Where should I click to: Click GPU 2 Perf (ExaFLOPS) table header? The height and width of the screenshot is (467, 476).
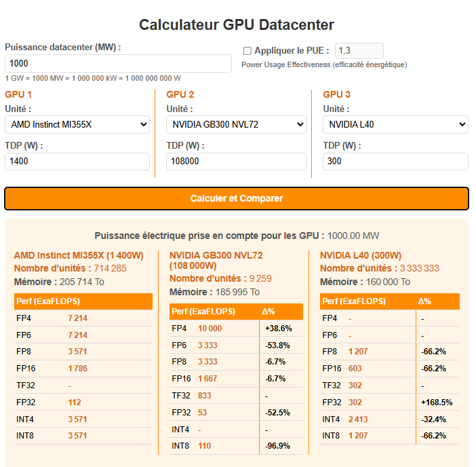pyautogui.click(x=203, y=312)
